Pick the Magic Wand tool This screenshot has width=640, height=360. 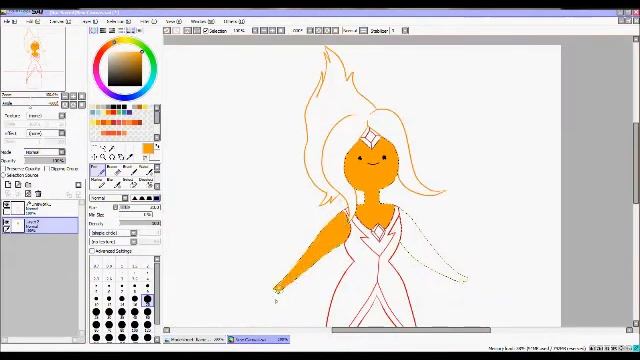point(112,148)
